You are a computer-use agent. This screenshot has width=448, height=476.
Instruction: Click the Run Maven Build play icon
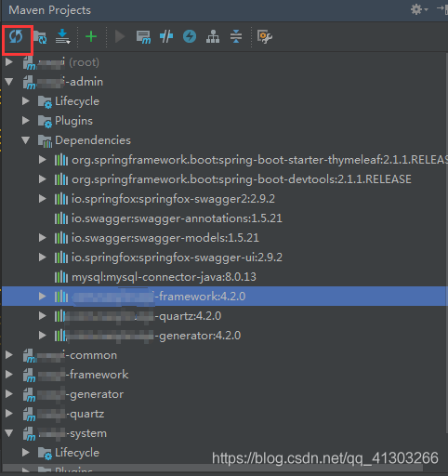[120, 36]
